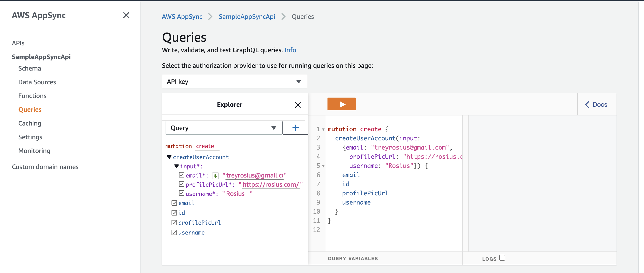Screen dimensions: 644x273
Task: Open API Settings
Action: (30, 137)
